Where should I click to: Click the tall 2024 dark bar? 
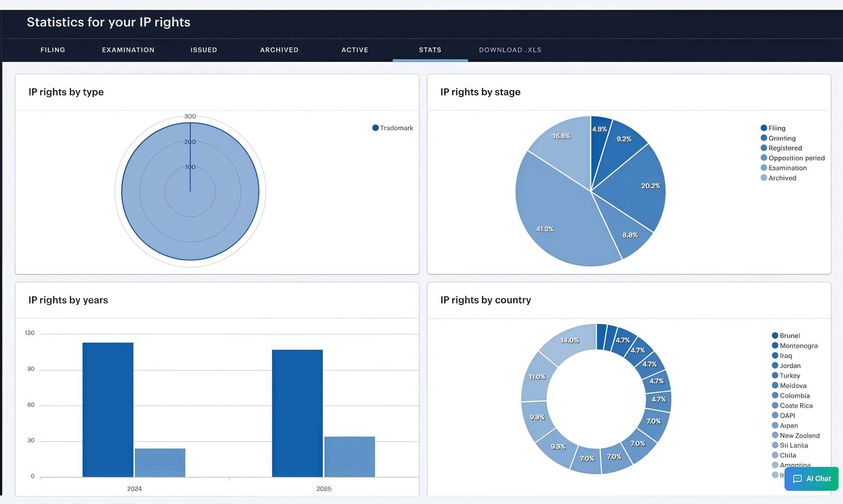pyautogui.click(x=108, y=409)
